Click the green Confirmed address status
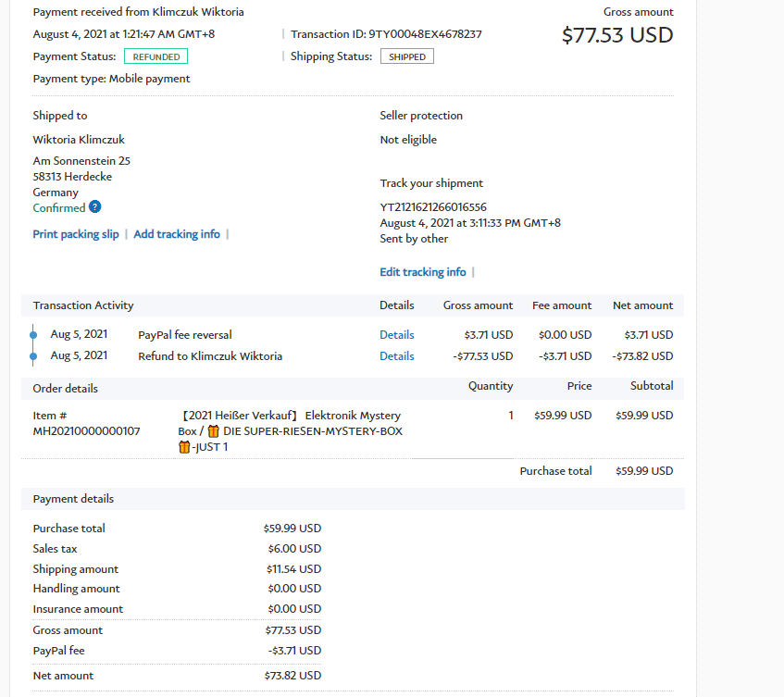Screen dimensions: 784x697 click(x=59, y=208)
